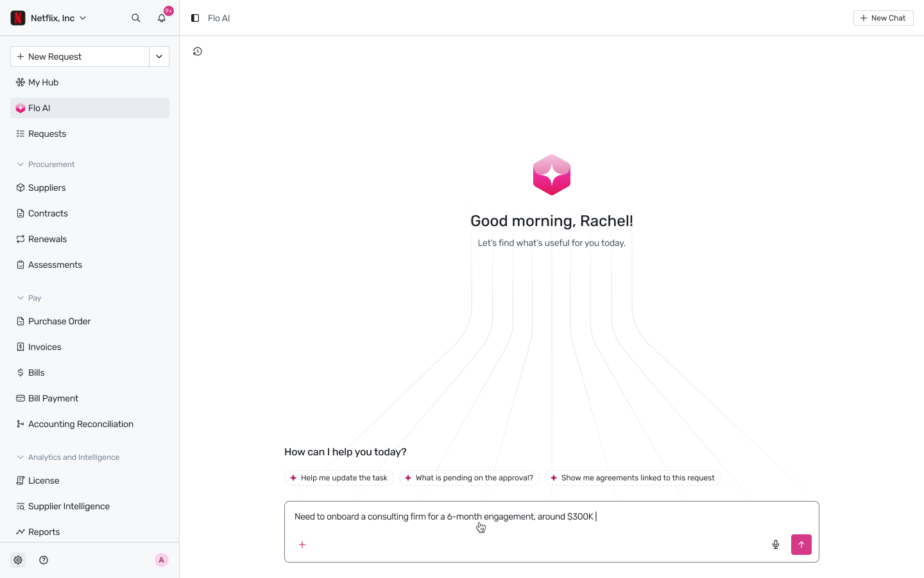Open Purchase Order page
The height and width of the screenshot is (578, 924).
(90, 321)
